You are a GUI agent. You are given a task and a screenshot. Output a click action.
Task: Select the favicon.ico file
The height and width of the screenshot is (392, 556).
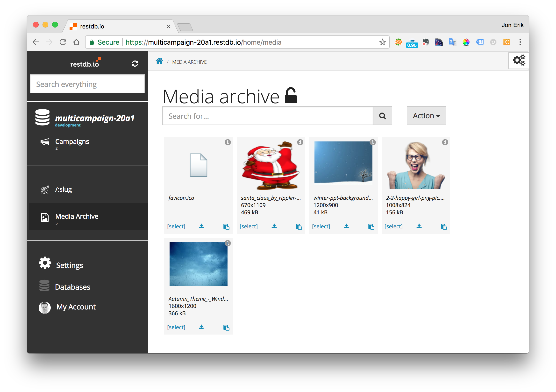coord(176,226)
